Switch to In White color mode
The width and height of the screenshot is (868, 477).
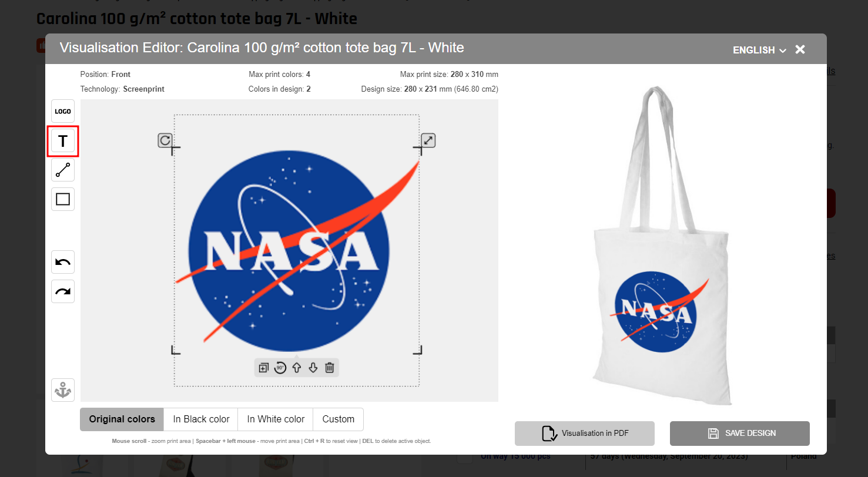[x=276, y=419]
